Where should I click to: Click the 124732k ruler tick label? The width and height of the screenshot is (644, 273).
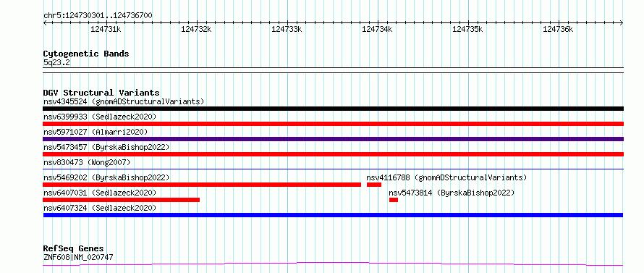pyautogui.click(x=196, y=29)
